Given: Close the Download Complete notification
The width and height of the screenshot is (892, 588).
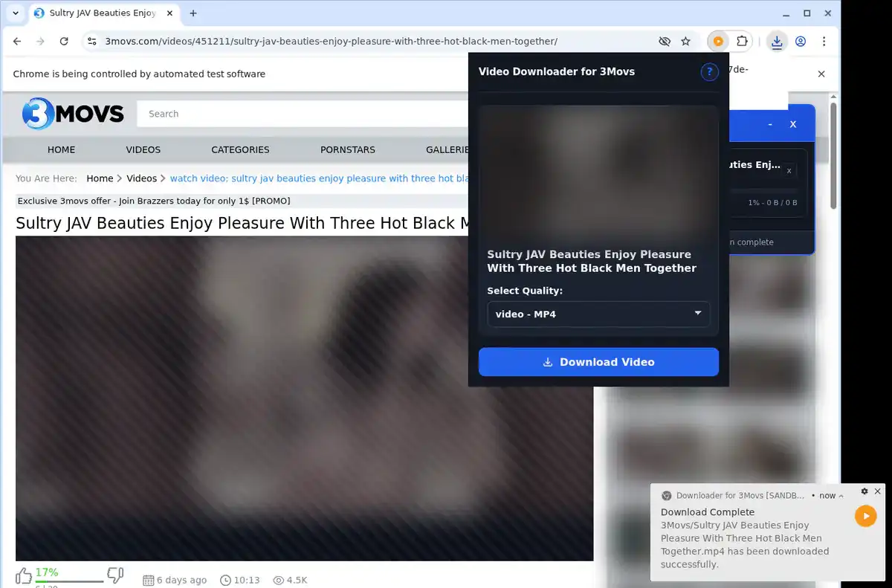Looking at the screenshot, I should tap(877, 491).
